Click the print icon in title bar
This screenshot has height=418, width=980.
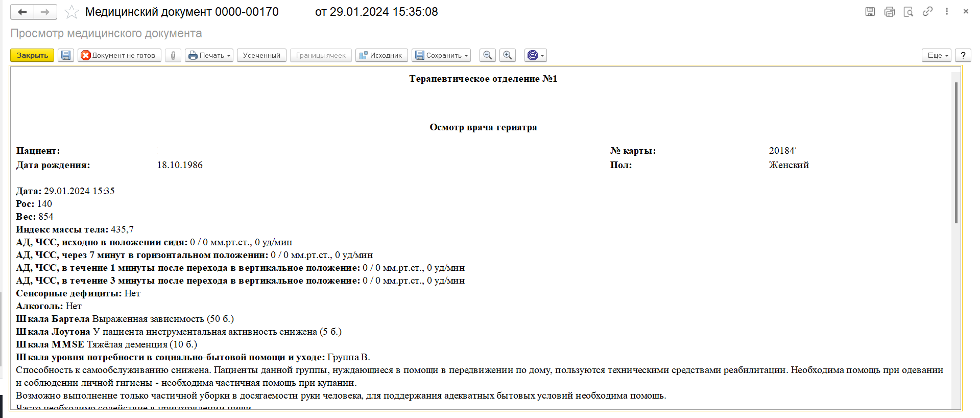[890, 12]
